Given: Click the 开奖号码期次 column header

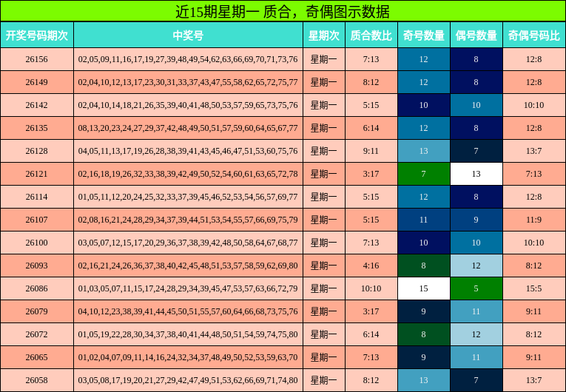Looking at the screenshot, I should point(37,35).
